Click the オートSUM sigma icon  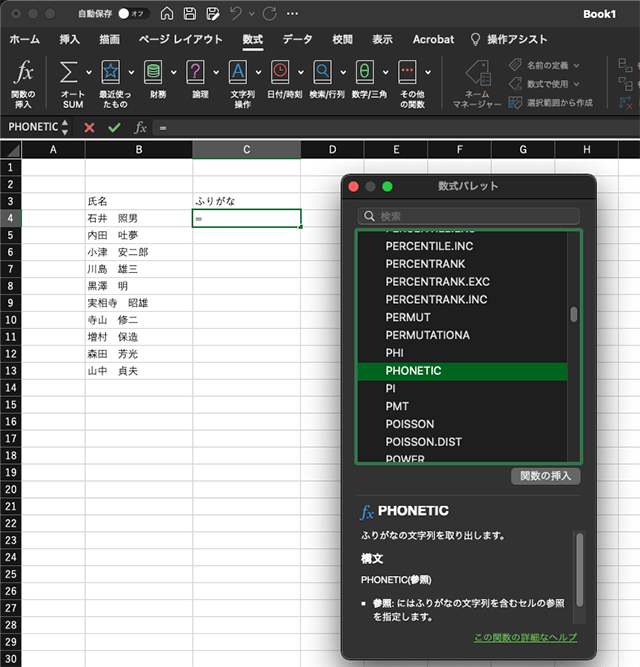tap(68, 73)
